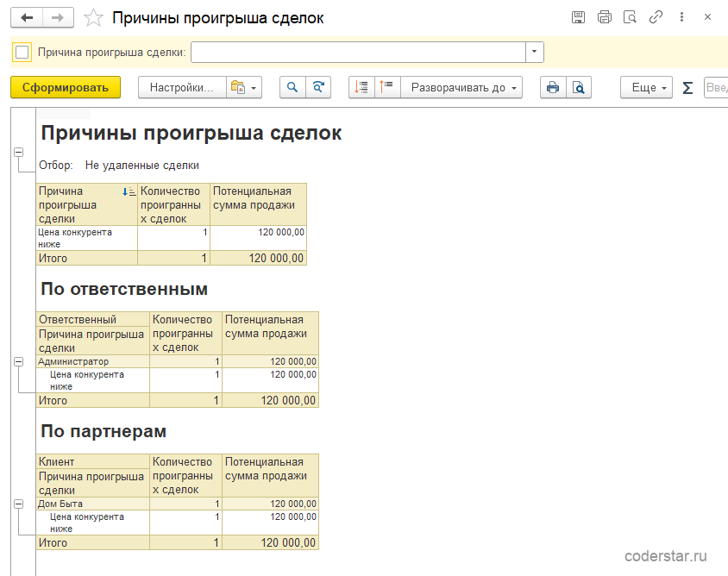Image resolution: width=728 pixels, height=576 pixels.
Task: Expand all groups icon with up arrow
Action: click(x=386, y=87)
